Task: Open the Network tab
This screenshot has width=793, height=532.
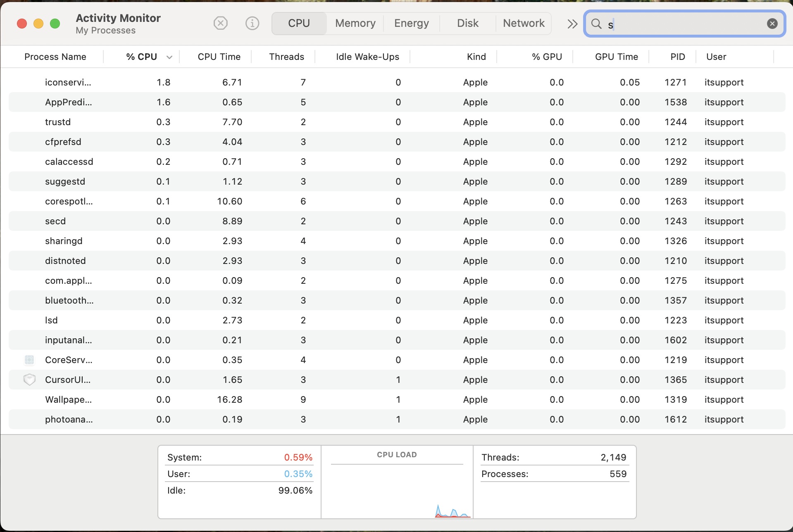Action: pos(523,23)
